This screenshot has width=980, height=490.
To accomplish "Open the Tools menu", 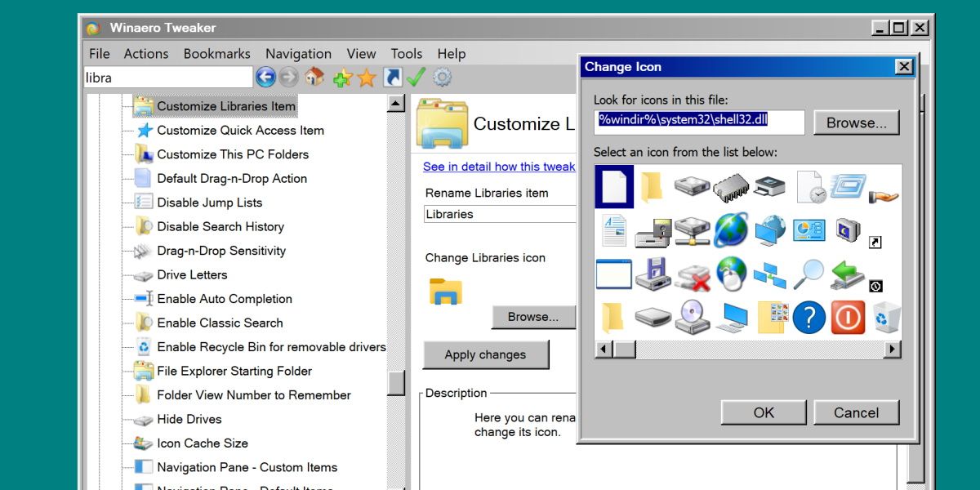I will pos(407,54).
